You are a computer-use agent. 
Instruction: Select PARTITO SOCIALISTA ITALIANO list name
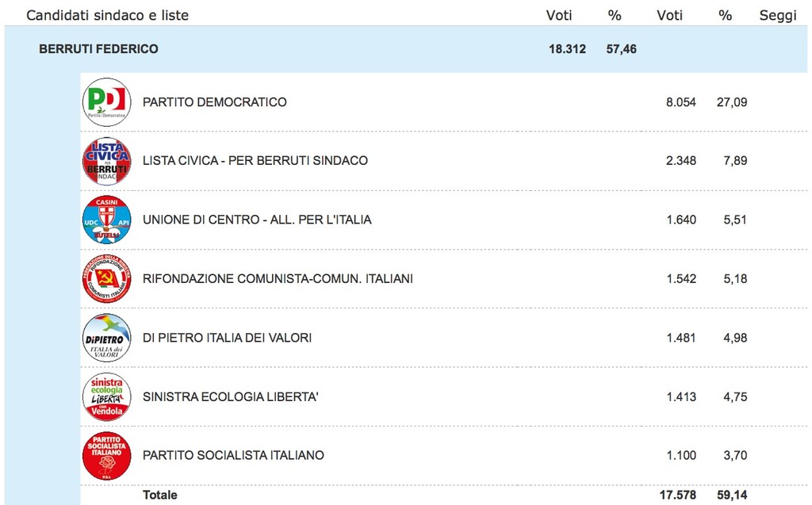click(x=233, y=456)
